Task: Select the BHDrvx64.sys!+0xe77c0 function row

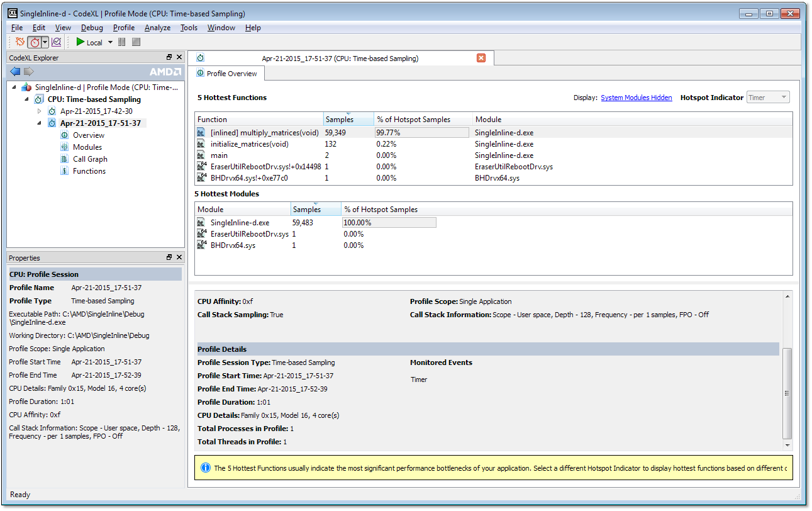Action: [494, 178]
